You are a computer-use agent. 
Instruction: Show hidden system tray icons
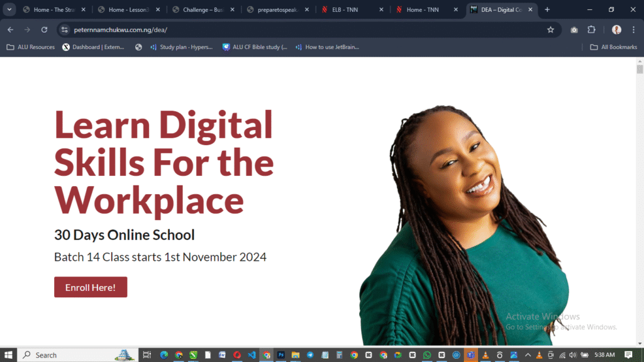(528, 355)
